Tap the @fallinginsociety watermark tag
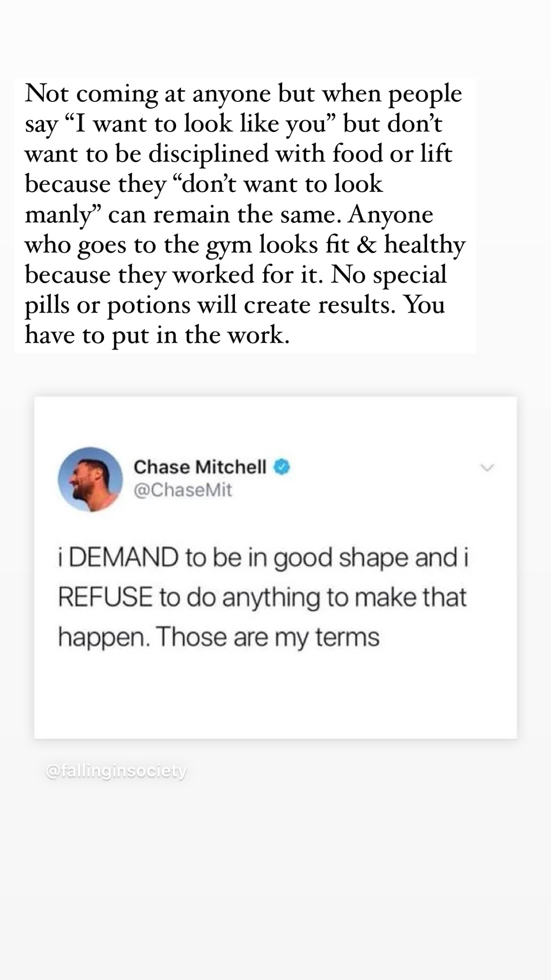551x980 pixels. pyautogui.click(x=116, y=771)
